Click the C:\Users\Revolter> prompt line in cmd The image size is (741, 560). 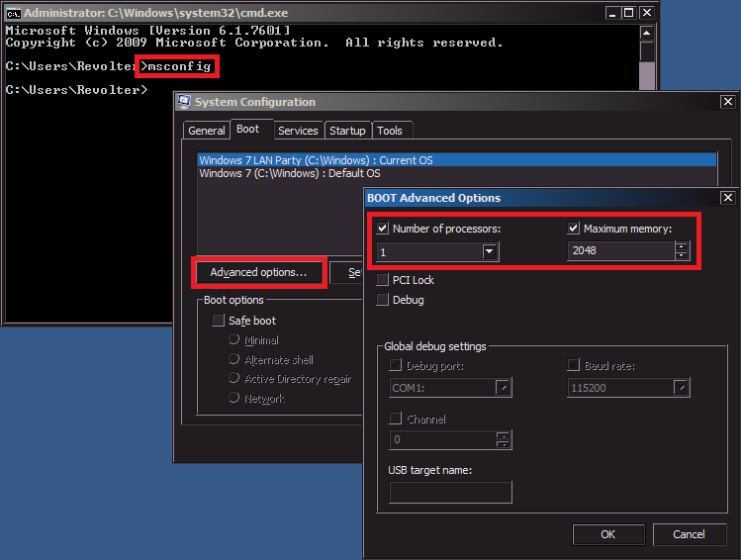(x=76, y=90)
